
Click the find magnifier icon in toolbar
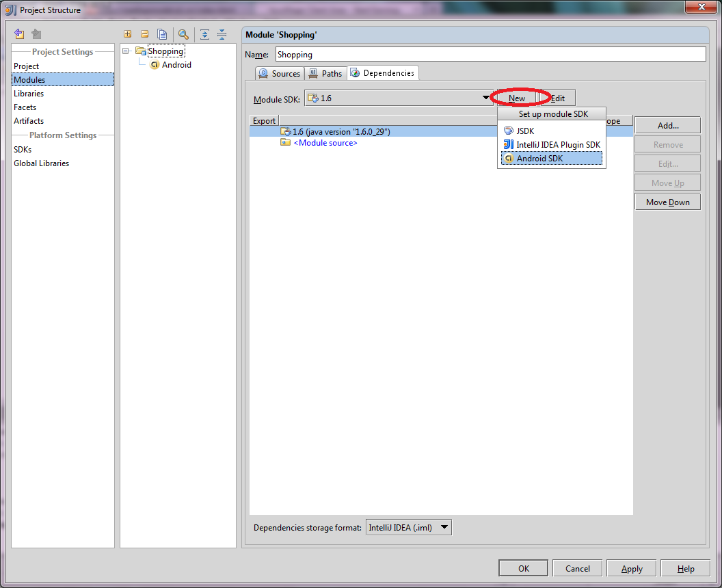(183, 34)
